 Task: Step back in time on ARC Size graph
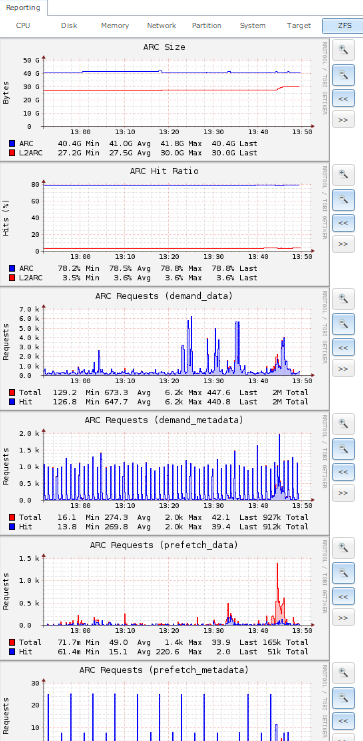(x=343, y=98)
